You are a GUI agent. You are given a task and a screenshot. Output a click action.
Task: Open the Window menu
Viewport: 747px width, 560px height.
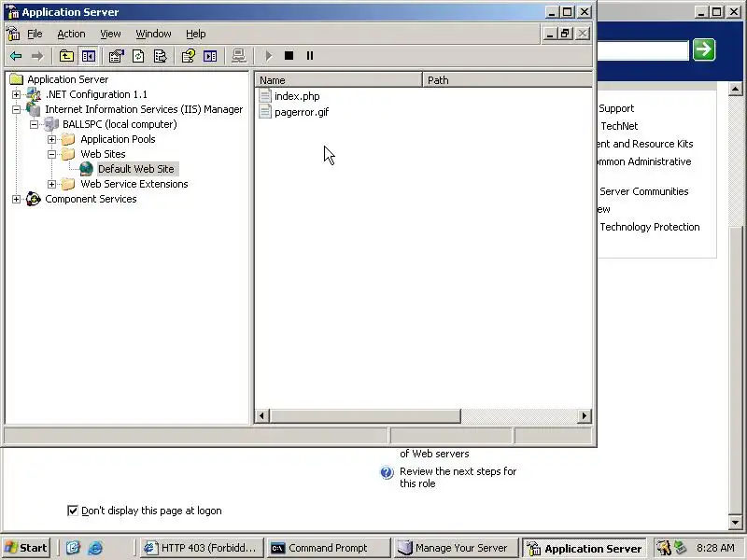point(153,34)
